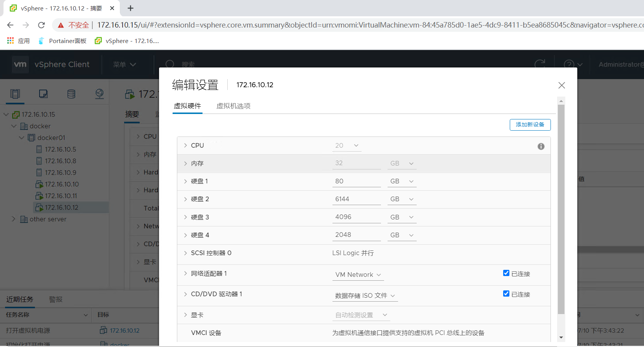The height and width of the screenshot is (347, 644).
Task: Expand the video card (显卡) row in the dialog
Action: 185,315
